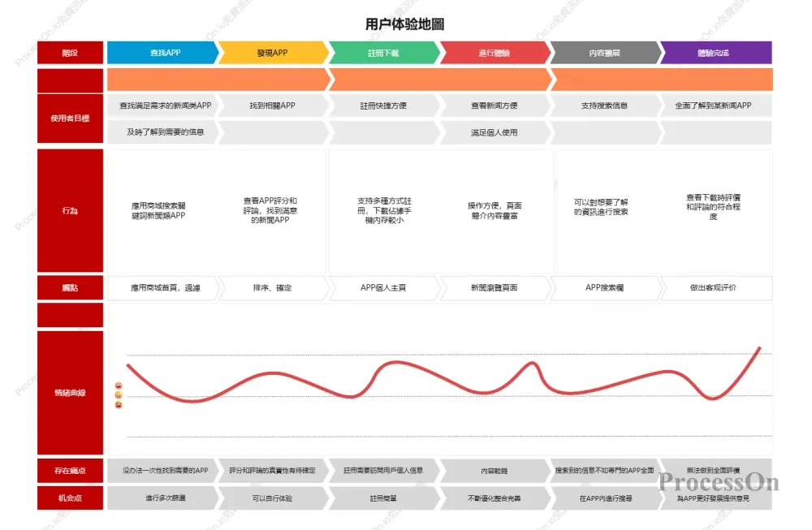Screen dimensions: 812x530
Task: Select the APP個人主頁 touchpoint cell
Action: click(x=383, y=287)
